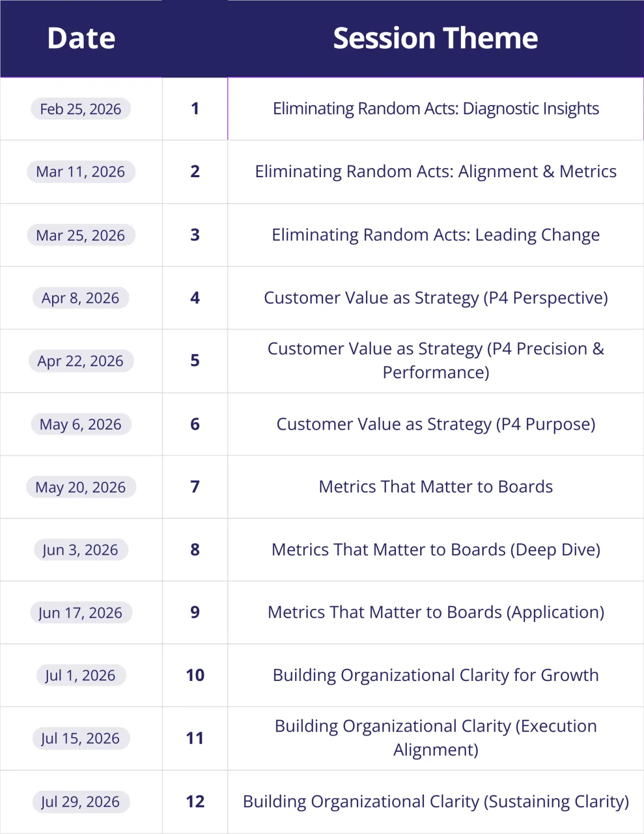Click the Jun 3, 2026 date badge
This screenshot has width=644, height=834.
coord(80,550)
